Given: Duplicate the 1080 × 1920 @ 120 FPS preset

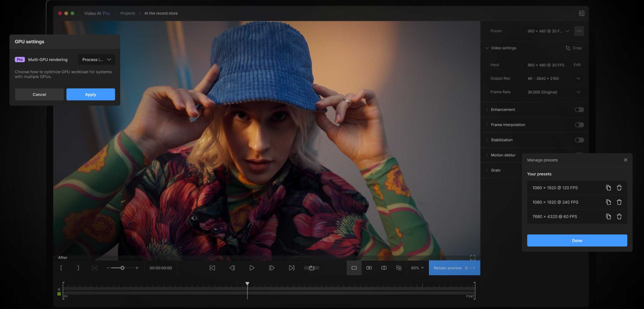Looking at the screenshot, I should 608,188.
